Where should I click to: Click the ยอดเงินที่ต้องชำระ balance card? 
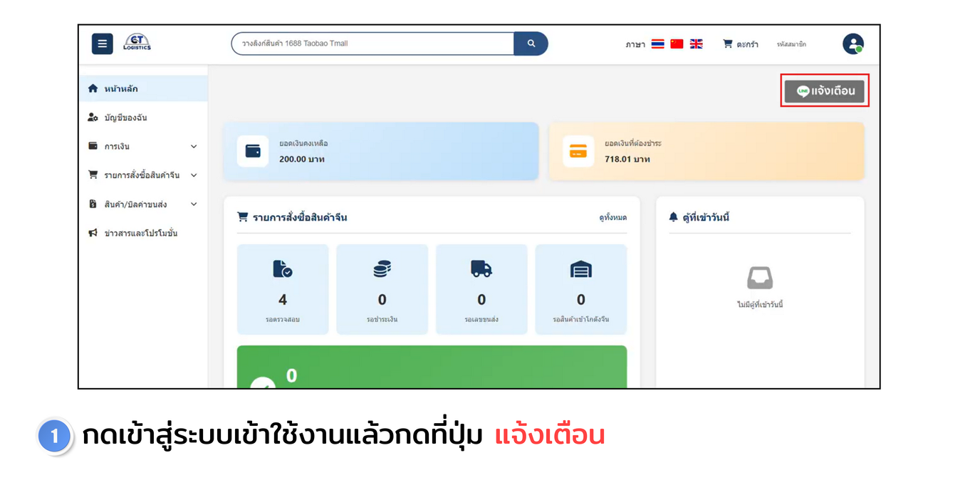[x=706, y=151]
